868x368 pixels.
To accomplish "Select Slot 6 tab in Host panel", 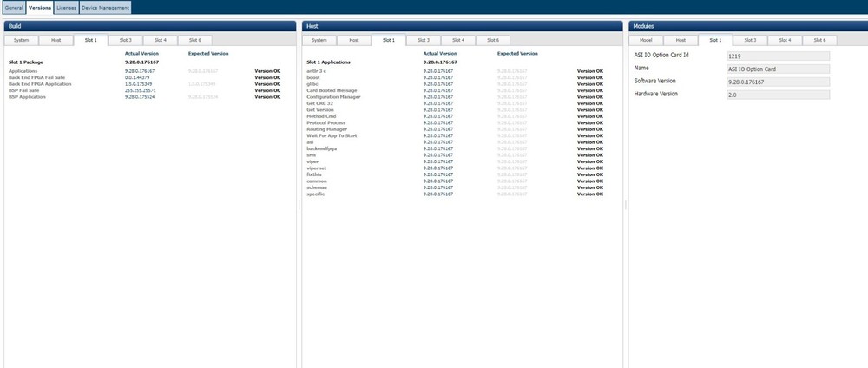I will 493,40.
